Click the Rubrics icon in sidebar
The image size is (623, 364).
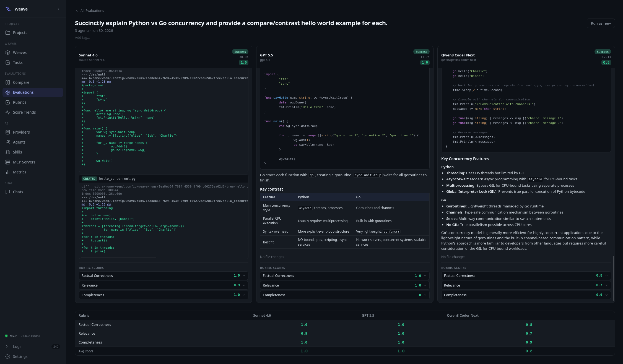(8, 102)
